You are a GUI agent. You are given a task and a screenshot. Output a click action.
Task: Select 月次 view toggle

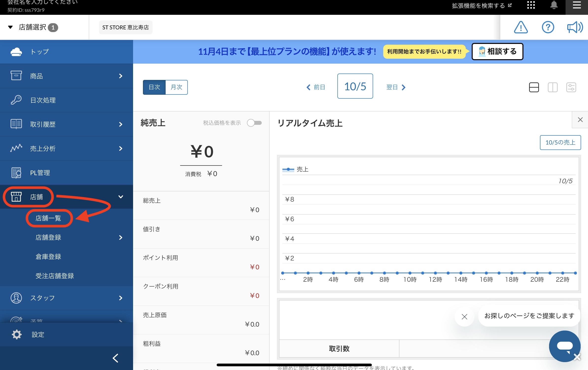[x=176, y=87]
